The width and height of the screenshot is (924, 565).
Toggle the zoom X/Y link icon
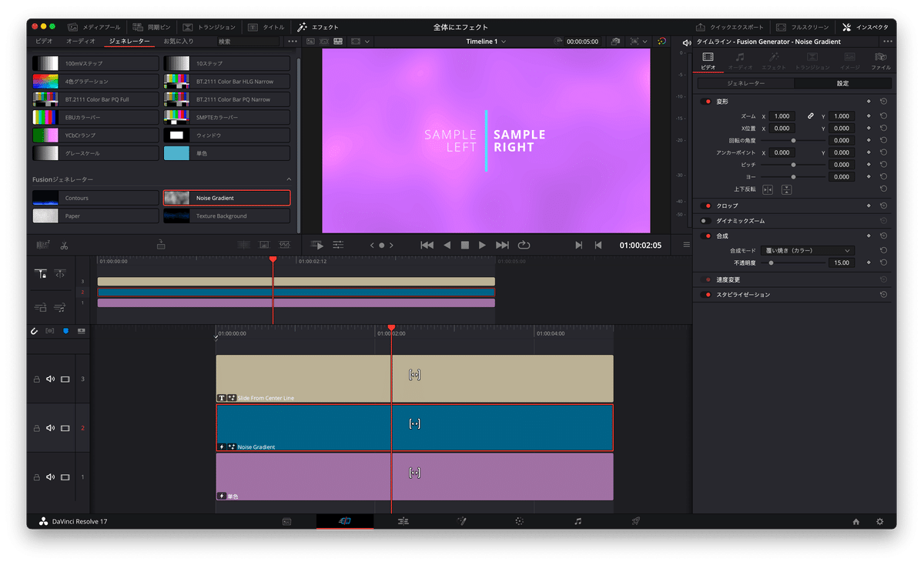810,116
